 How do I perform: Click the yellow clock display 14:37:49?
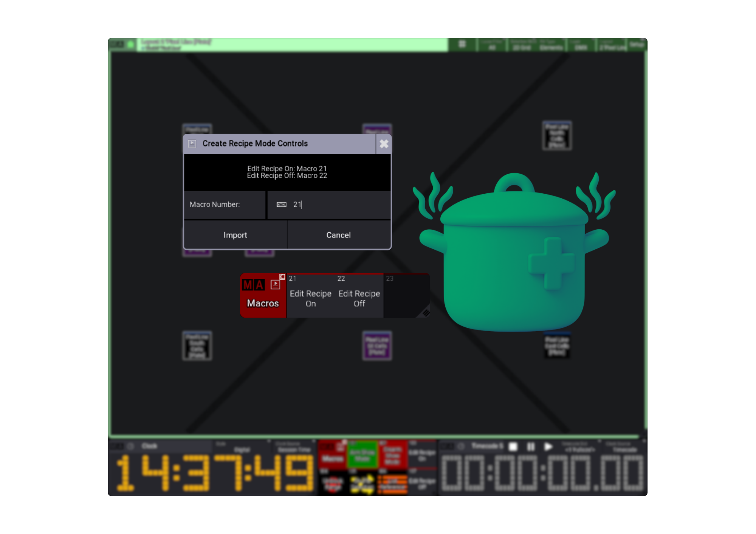pos(215,473)
